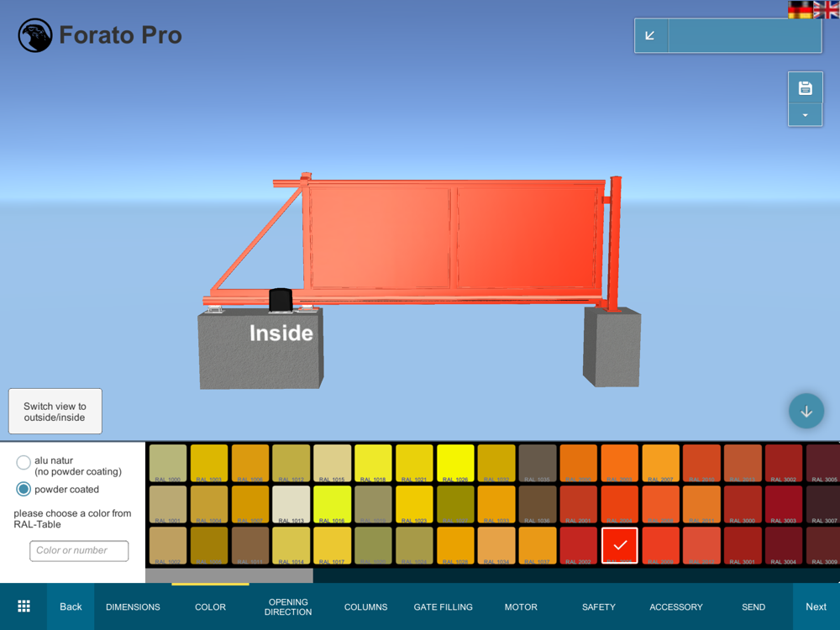Open the GATE FILLING tab

point(443,607)
